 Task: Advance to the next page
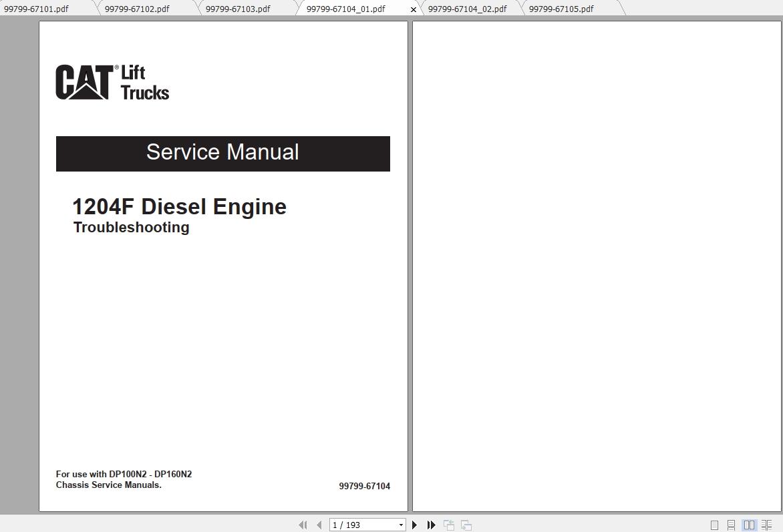tap(415, 525)
